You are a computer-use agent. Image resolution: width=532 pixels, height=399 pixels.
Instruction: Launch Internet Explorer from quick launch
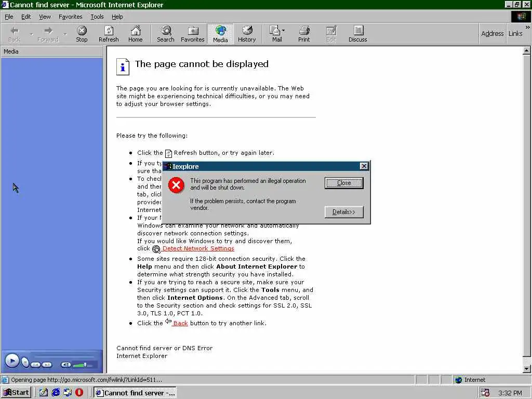[x=56, y=393]
